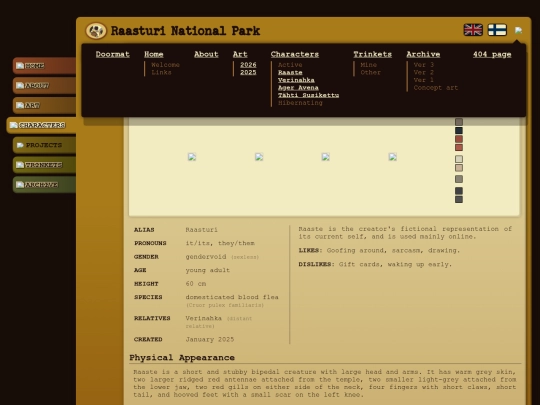
Task: Click the Raasturi alias value
Action: point(201,230)
